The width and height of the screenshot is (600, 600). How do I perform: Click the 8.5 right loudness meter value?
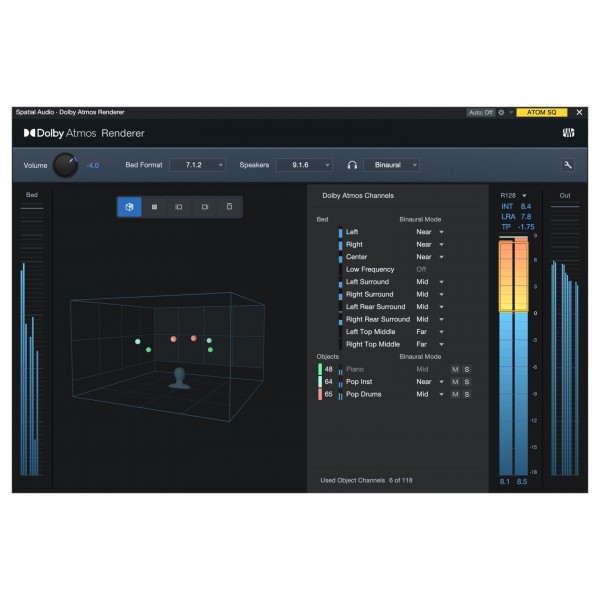522,482
